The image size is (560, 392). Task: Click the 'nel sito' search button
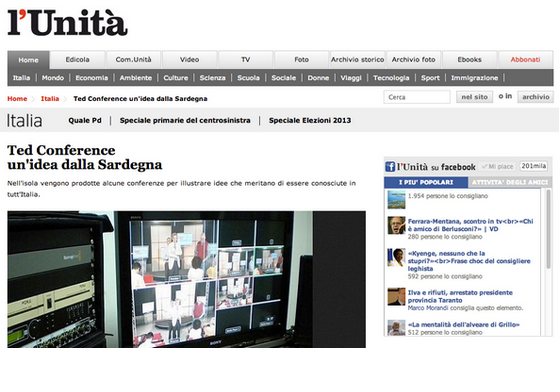coord(475,97)
